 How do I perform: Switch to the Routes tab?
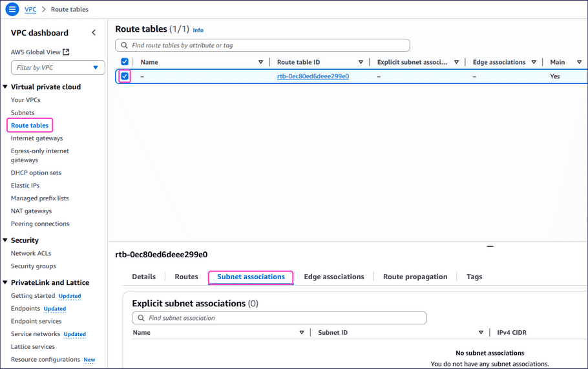tap(186, 277)
